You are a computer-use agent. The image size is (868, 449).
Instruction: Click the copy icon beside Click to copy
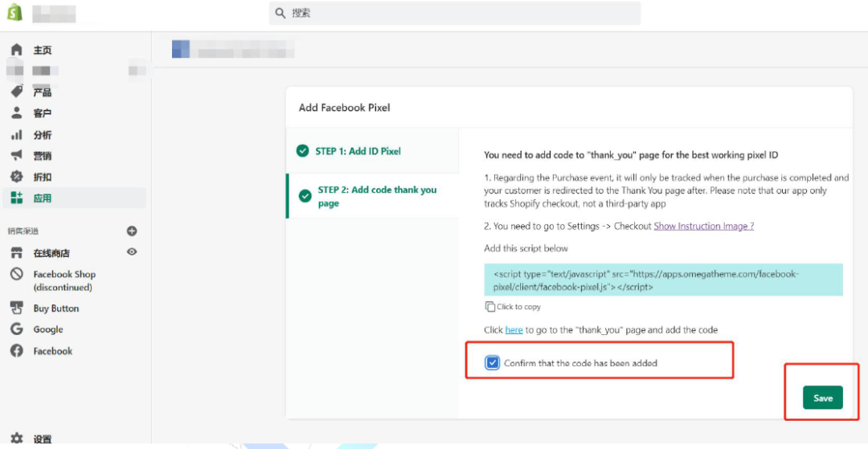[x=490, y=307]
